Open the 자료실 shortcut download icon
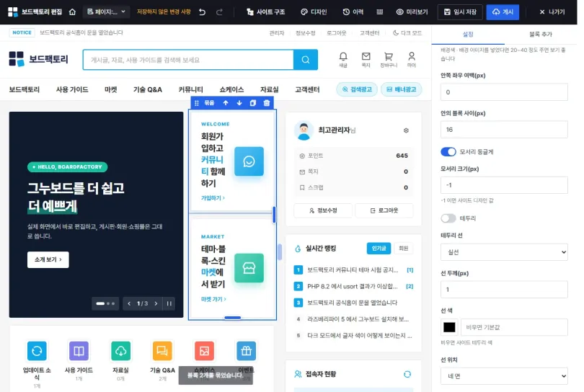This screenshot has height=392, width=584. coord(120,351)
